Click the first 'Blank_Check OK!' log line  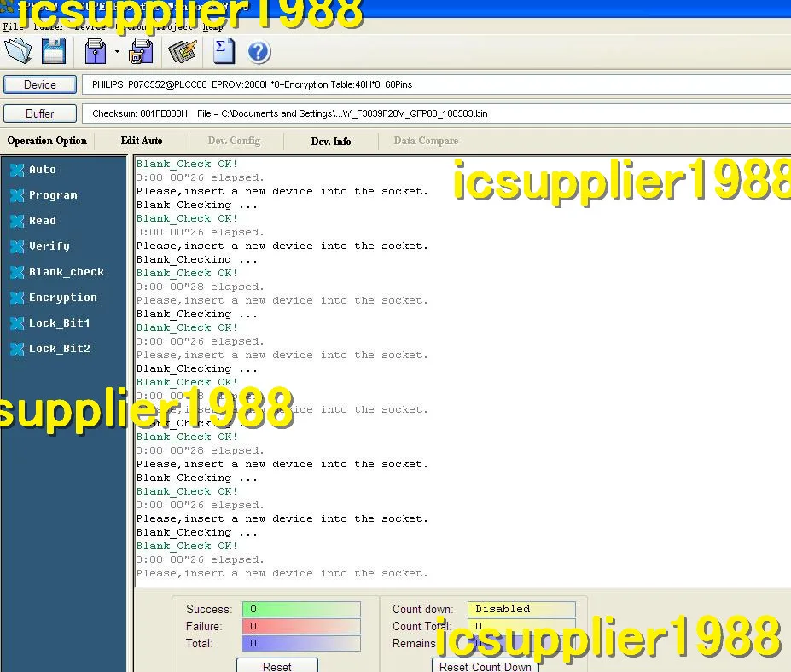(187, 164)
